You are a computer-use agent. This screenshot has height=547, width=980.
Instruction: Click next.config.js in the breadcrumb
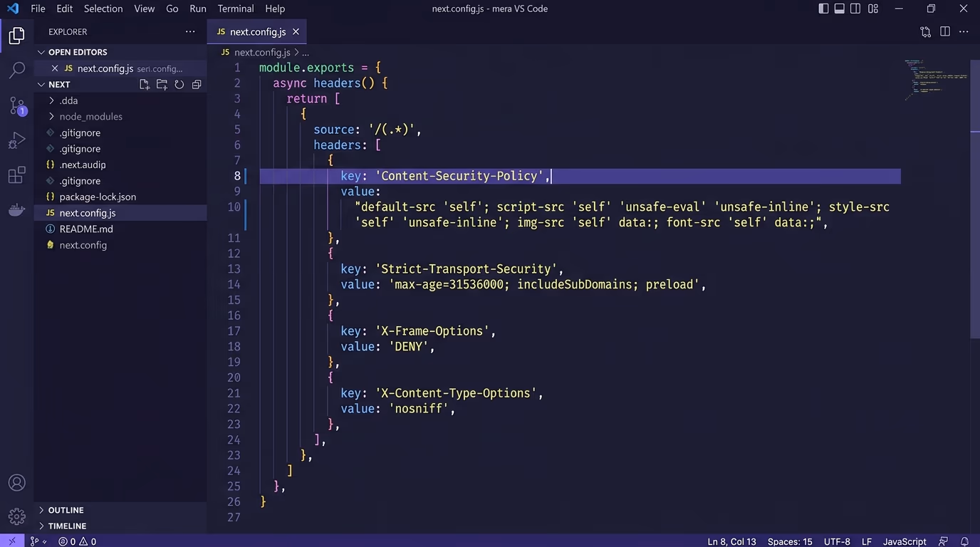tap(262, 53)
